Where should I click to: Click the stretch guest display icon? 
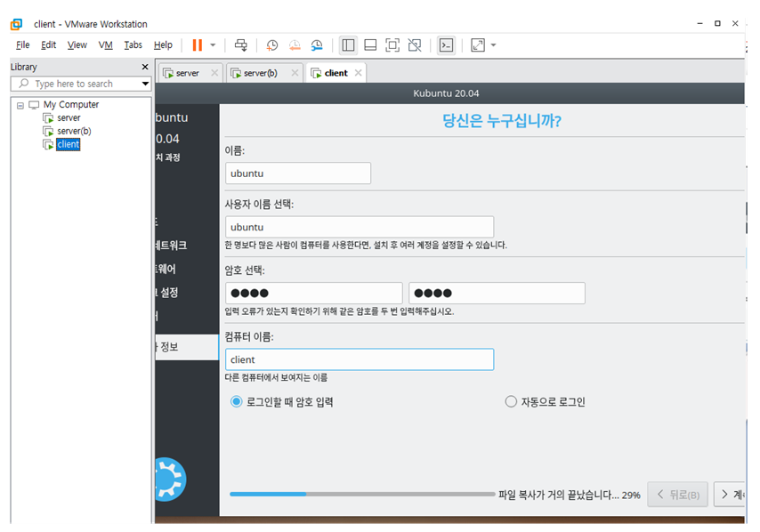coord(477,45)
